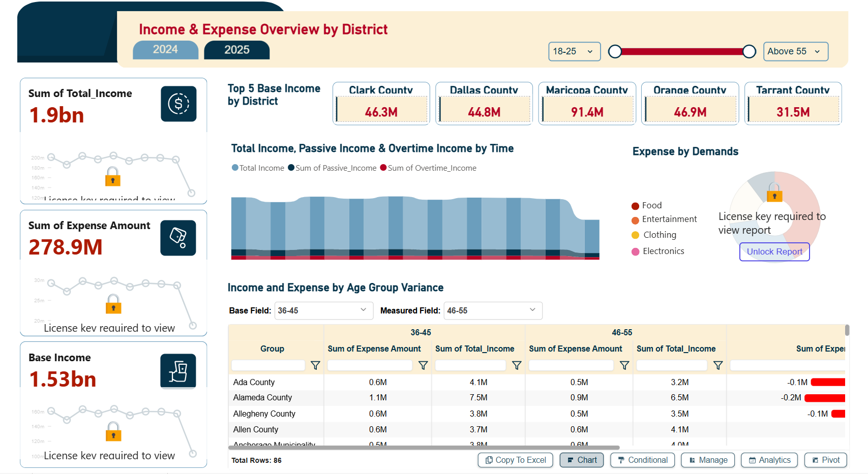Click Copy To Excel button
Image resolution: width=868 pixels, height=474 pixels.
pyautogui.click(x=516, y=460)
